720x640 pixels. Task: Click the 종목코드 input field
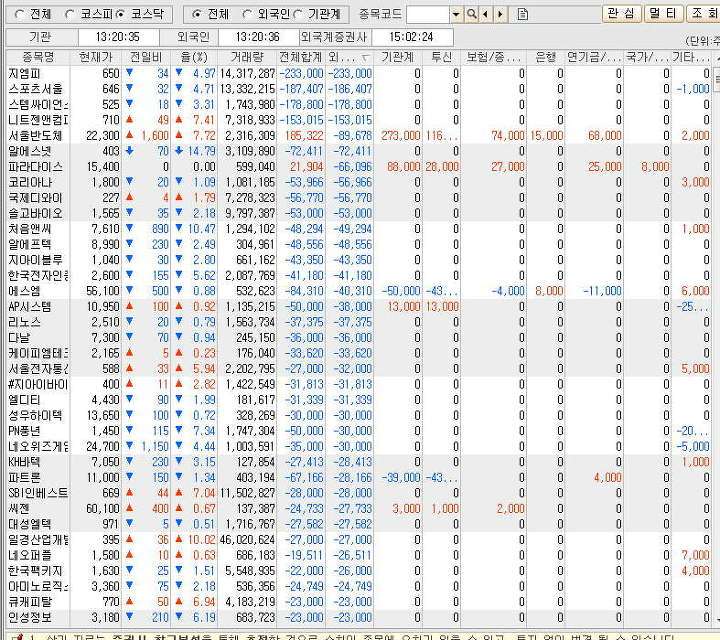click(428, 14)
